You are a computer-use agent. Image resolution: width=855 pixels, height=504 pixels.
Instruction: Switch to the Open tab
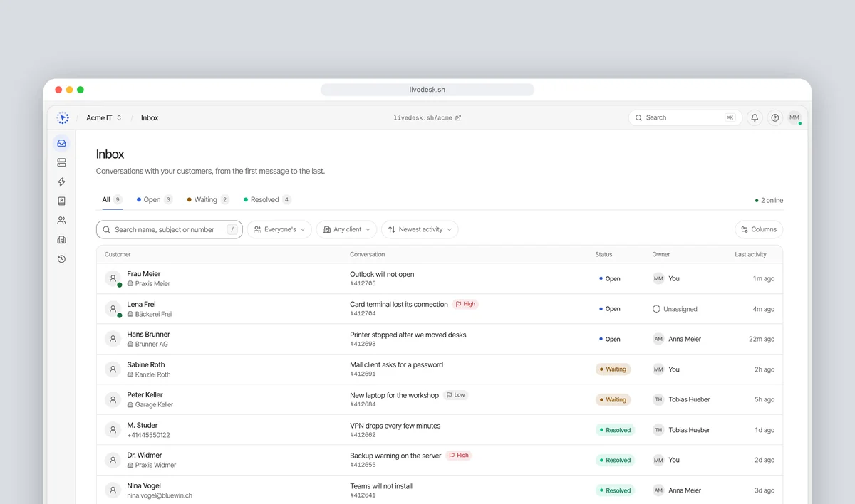coord(155,200)
